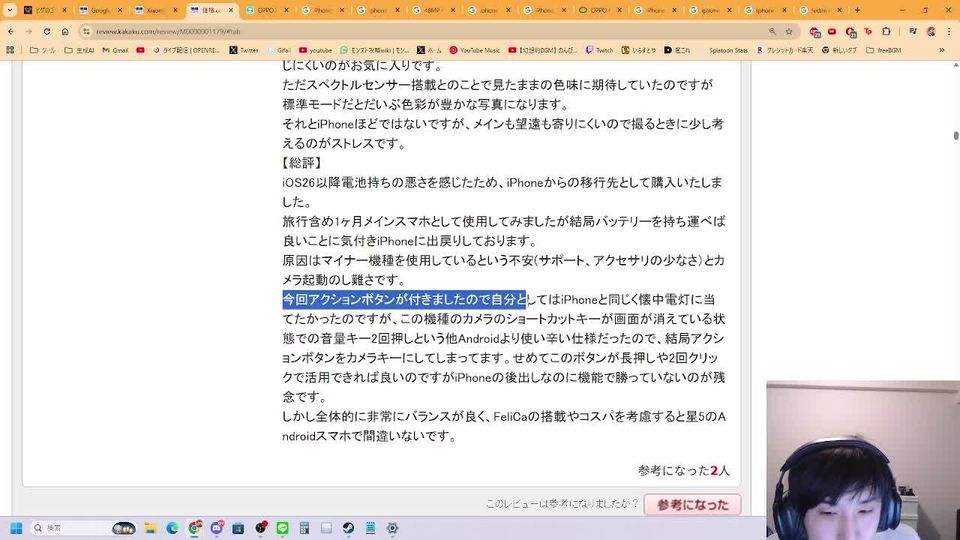
Task: Open the Calculator from the taskbar
Action: (x=304, y=528)
